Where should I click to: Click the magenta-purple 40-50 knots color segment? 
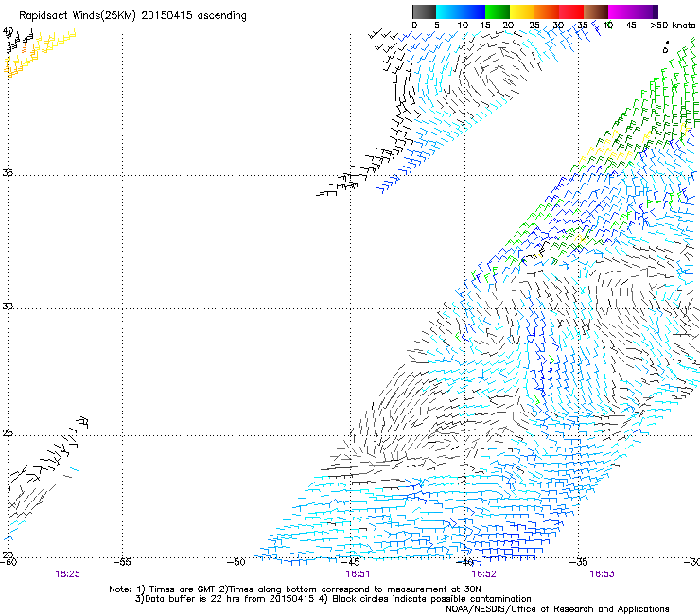coord(633,11)
